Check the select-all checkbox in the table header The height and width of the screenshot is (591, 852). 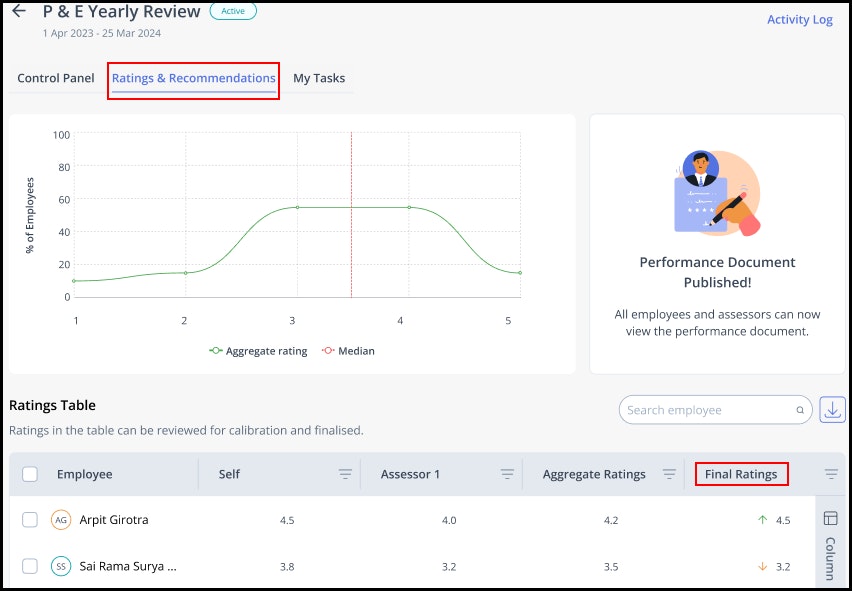tap(29, 473)
